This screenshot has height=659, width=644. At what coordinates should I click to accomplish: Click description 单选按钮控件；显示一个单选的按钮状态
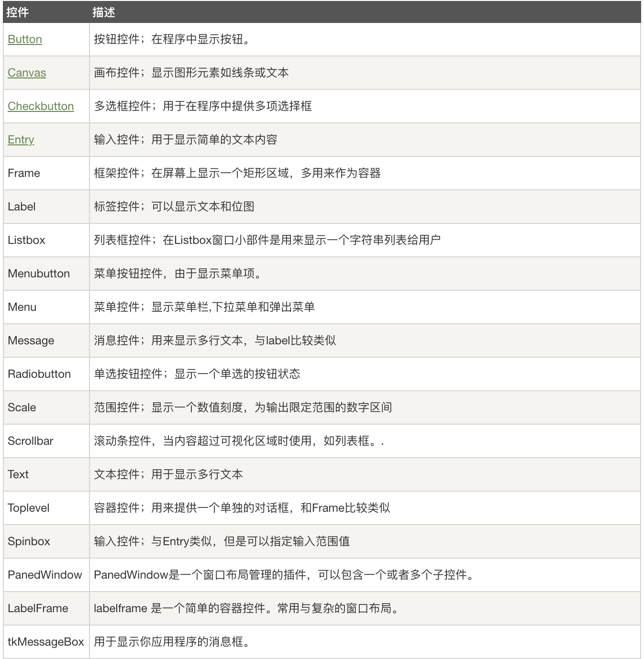[197, 374]
